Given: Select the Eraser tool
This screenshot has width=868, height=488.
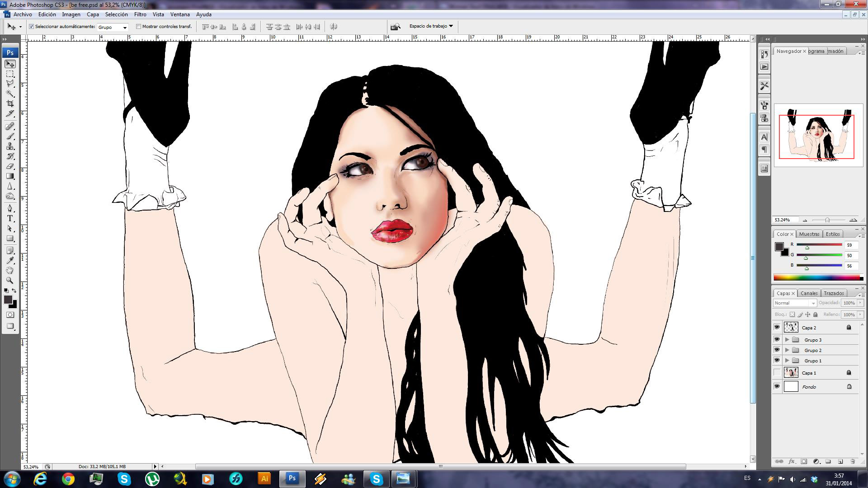Looking at the screenshot, I should [10, 166].
